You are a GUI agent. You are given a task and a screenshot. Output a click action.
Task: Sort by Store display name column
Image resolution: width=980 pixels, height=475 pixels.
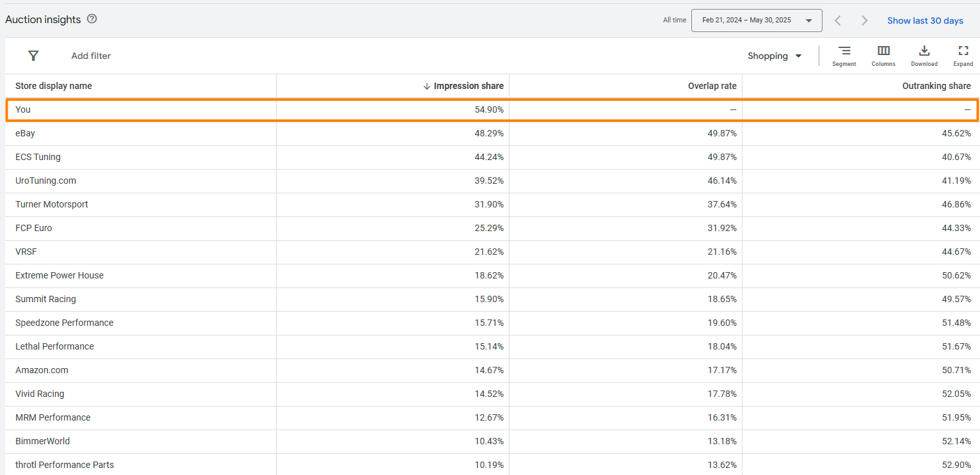[54, 86]
